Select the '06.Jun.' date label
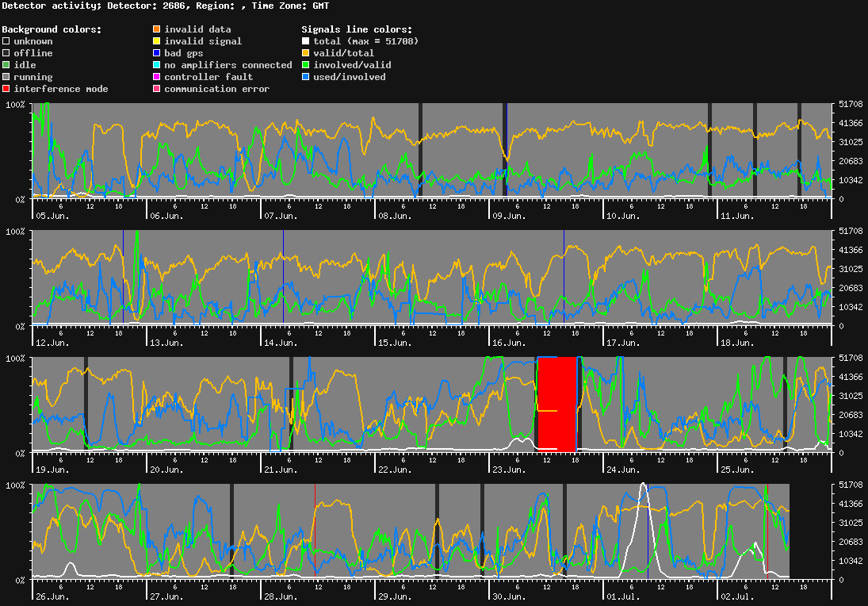This screenshot has height=606, width=868. pyautogui.click(x=166, y=216)
